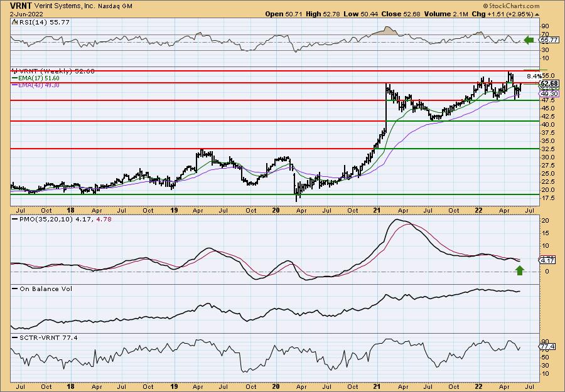Click the Chg +1.51 (+2.95%) value

(x=502, y=14)
